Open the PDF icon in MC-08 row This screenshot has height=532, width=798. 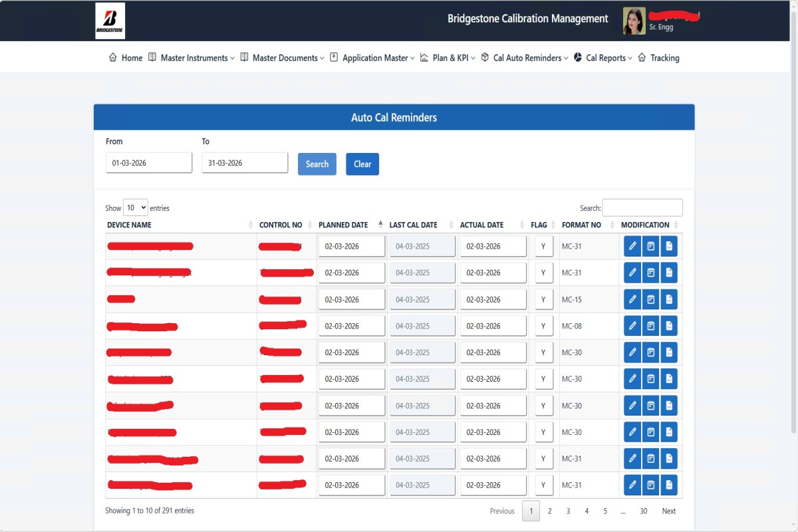point(669,326)
